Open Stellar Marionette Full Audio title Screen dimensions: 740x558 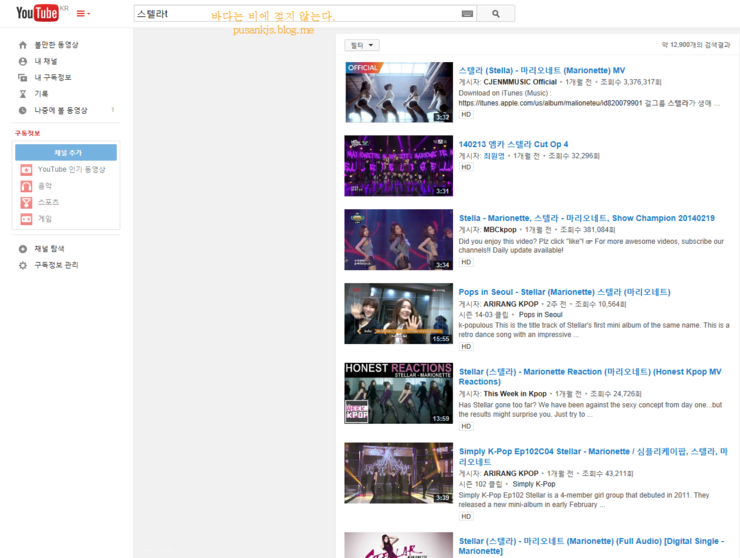[591, 546]
